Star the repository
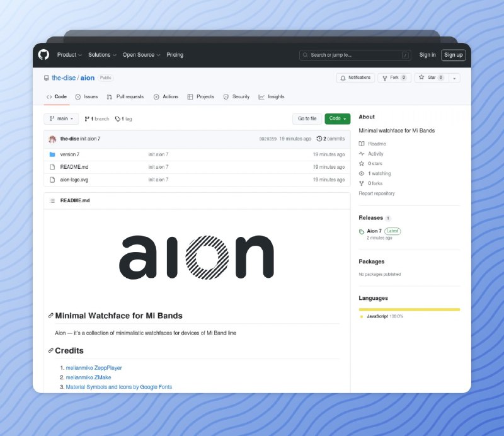 (x=432, y=77)
